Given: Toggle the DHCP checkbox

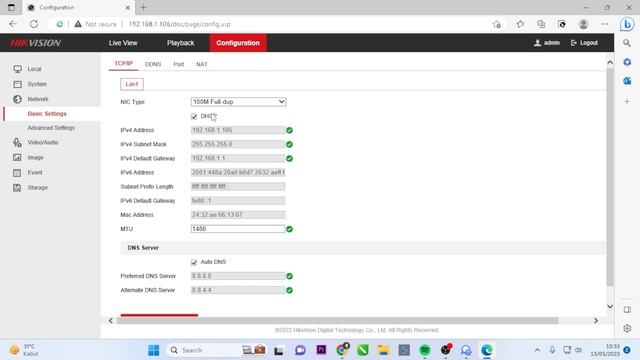Looking at the screenshot, I should (x=194, y=116).
